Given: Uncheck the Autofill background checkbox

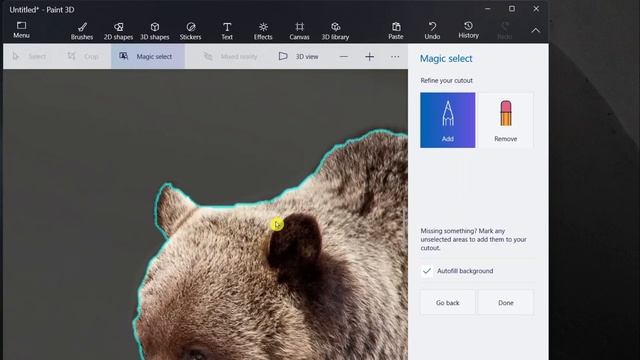Looking at the screenshot, I should point(427,271).
